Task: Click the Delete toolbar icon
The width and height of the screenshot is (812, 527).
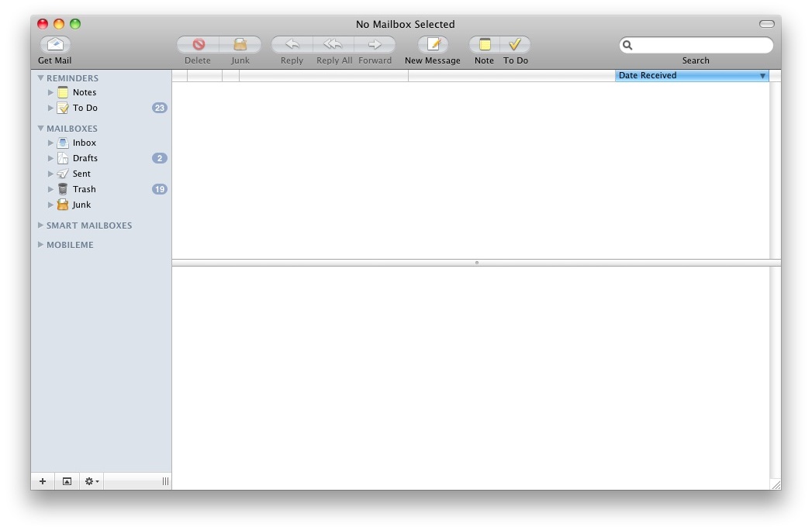Action: (x=199, y=44)
